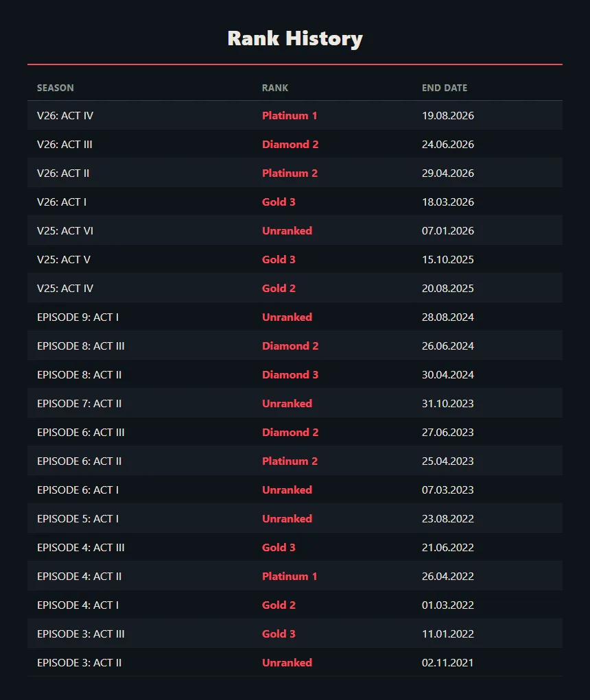
Task: Click Platinum 2 in EPISODE 6: ACT II row
Action: click(x=290, y=461)
